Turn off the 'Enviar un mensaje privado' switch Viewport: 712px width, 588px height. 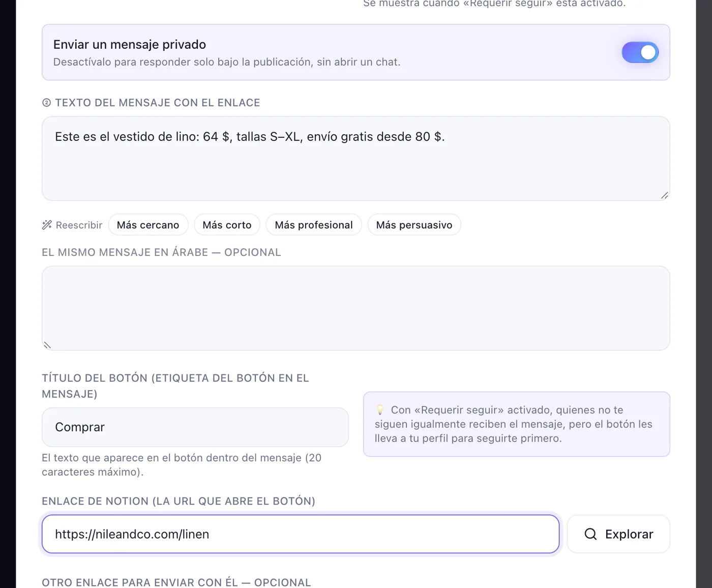coord(640,52)
